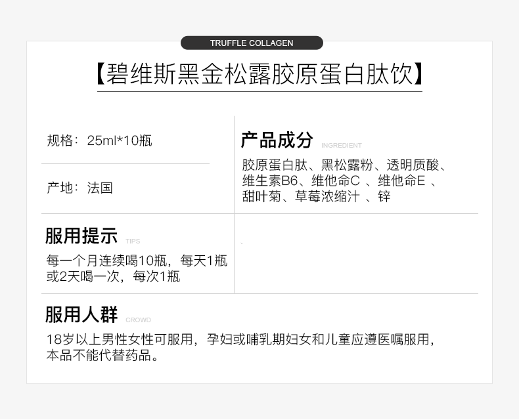The image size is (519, 420).
Task: Click the title 碧维斯黑金松露胶原蛋白肽饮
Action: click(259, 74)
